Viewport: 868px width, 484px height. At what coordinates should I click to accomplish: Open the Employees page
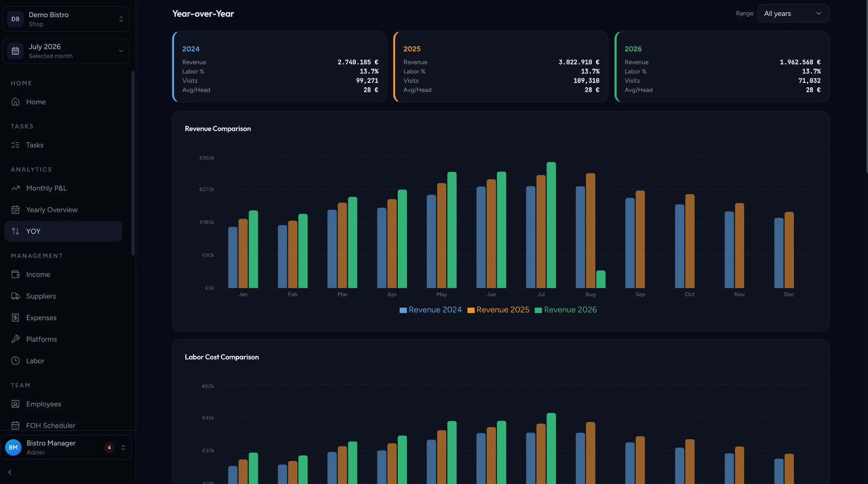(x=63, y=404)
